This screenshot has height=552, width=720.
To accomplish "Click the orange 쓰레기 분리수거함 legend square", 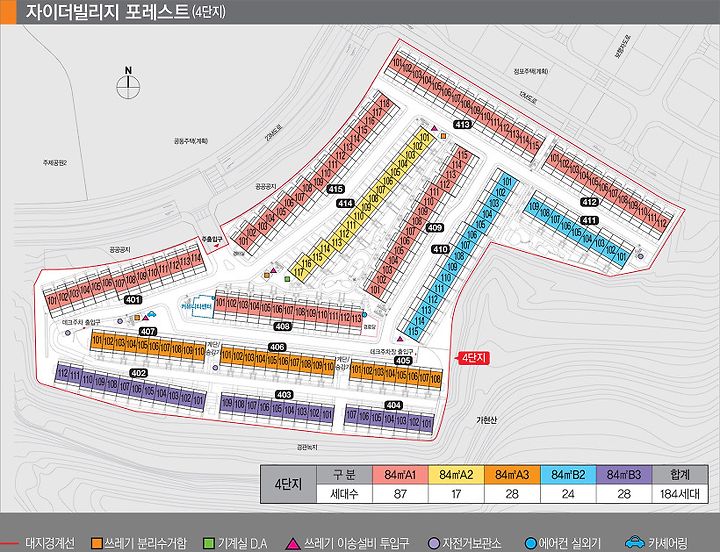I will tap(96, 543).
